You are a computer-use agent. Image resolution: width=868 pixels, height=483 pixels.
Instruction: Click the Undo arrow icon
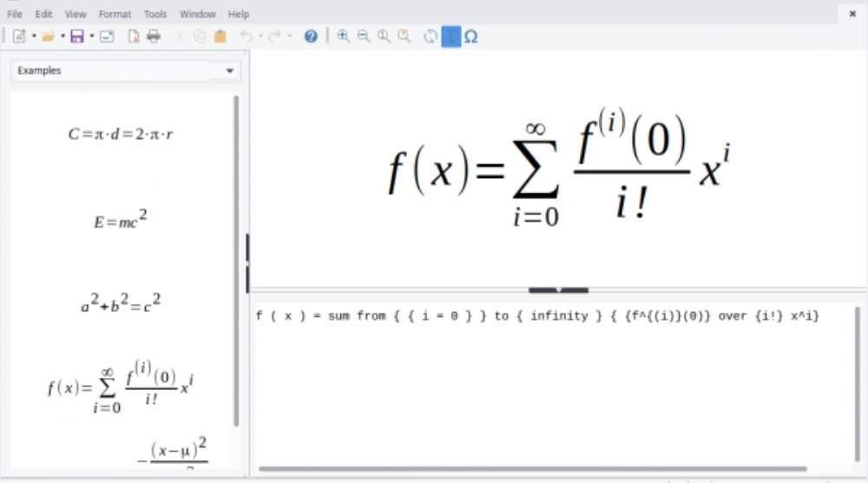pos(247,36)
